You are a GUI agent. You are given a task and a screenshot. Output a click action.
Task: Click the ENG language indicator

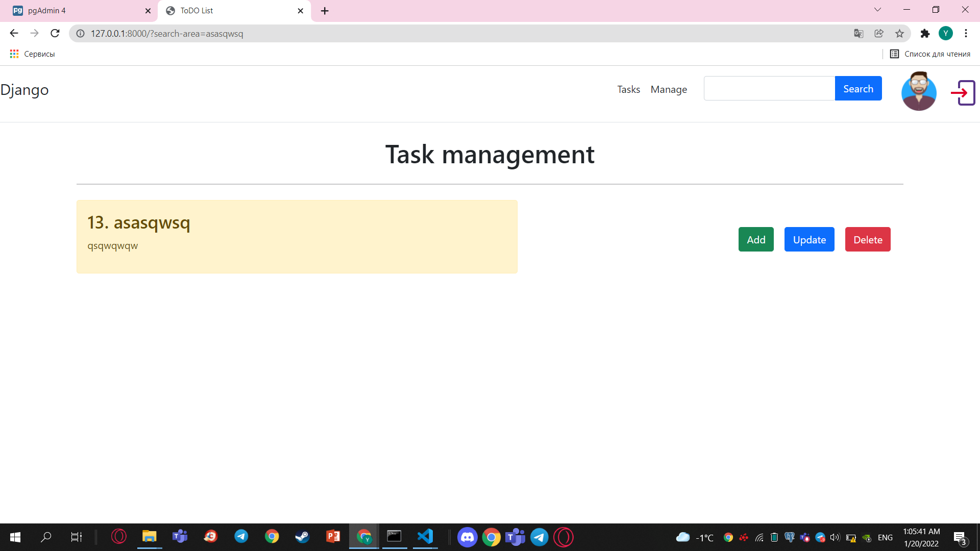point(885,538)
